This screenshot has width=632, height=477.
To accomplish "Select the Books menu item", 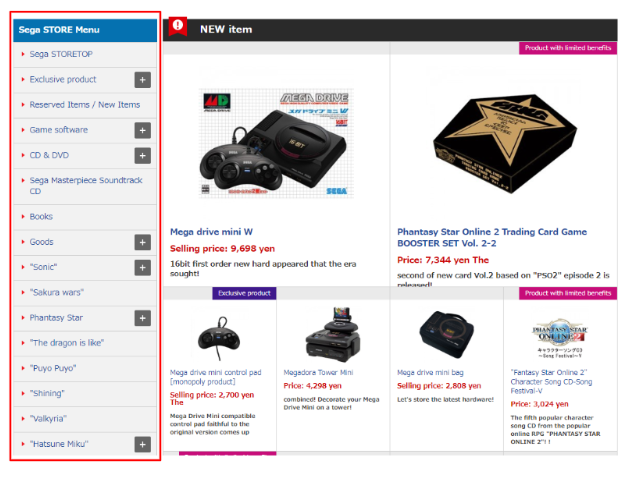I will [x=41, y=217].
